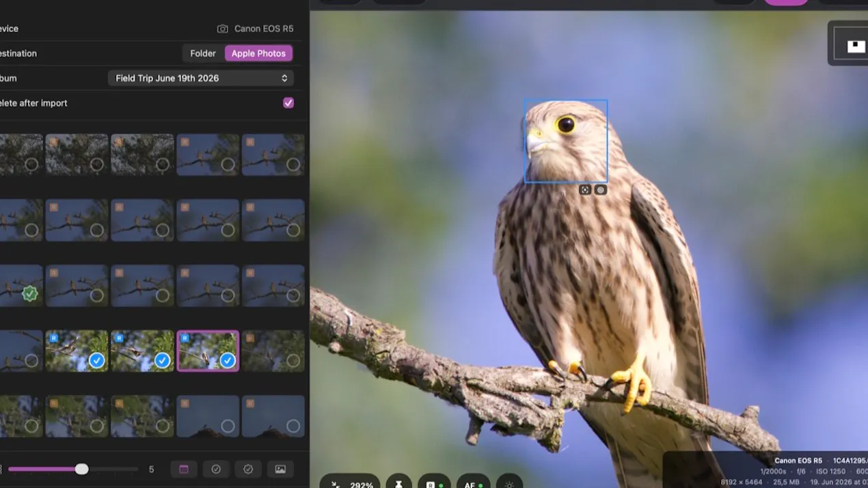Screen dimensions: 868x488
Task: Click the 8192 × 5464 resolution text
Action: 742,483
